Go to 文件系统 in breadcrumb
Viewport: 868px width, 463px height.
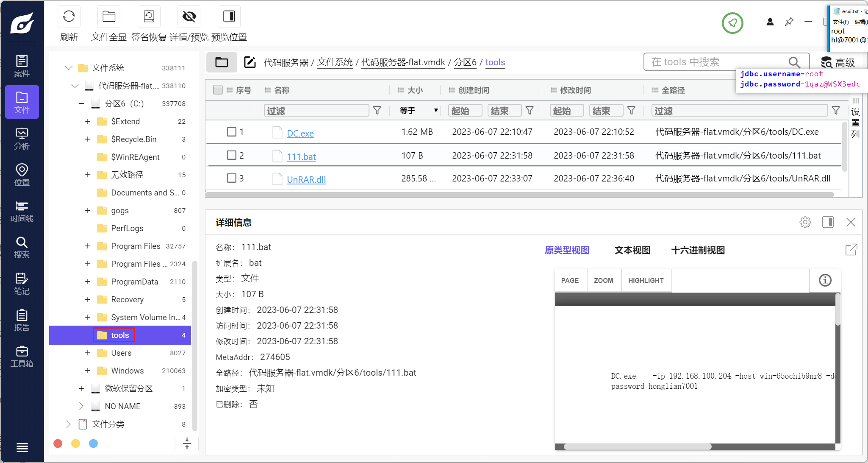[335, 62]
